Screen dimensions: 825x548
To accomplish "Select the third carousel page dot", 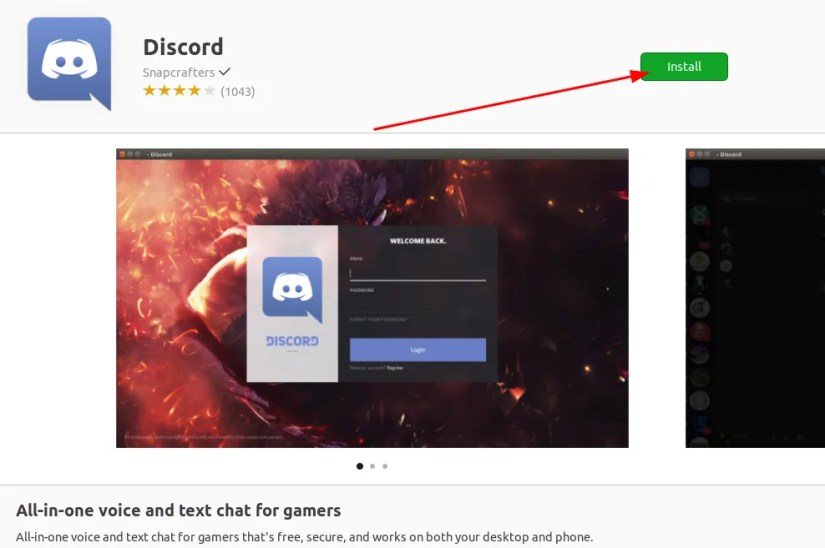I will (x=385, y=466).
